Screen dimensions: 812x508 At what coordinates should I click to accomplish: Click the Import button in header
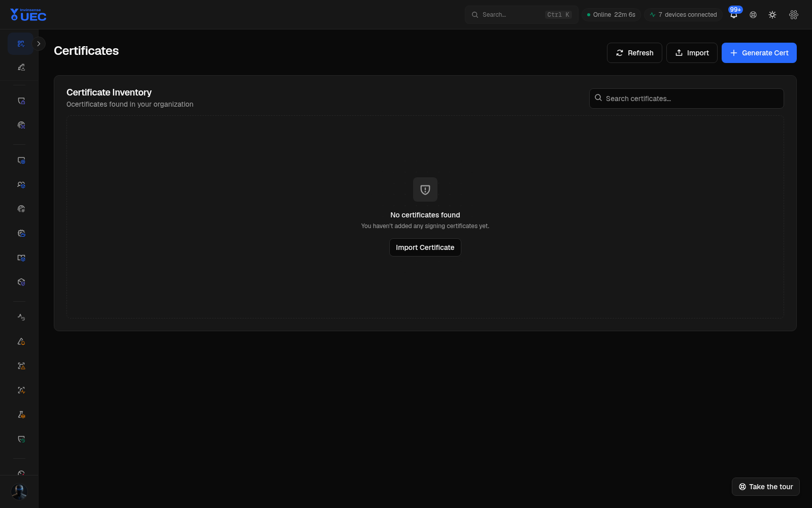coord(692,53)
